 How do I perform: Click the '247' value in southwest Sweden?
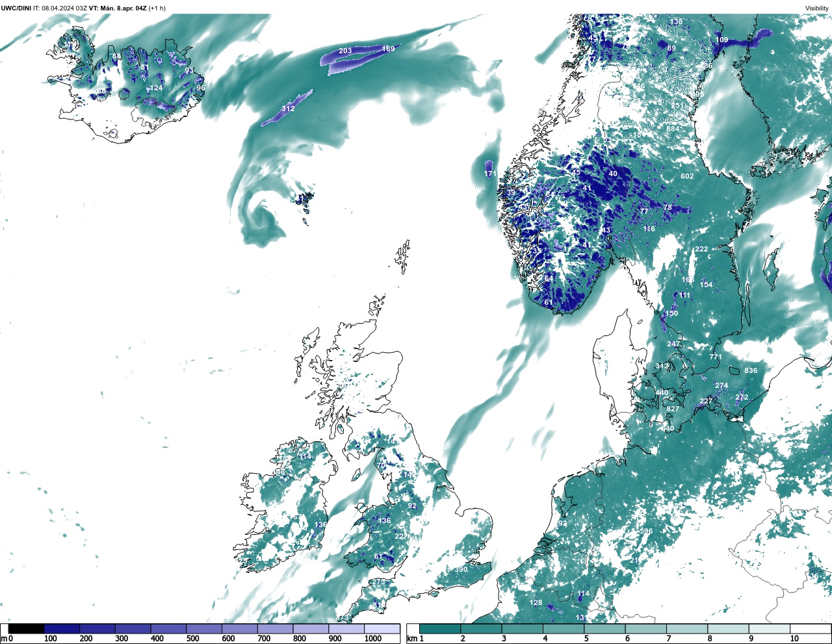pyautogui.click(x=673, y=344)
